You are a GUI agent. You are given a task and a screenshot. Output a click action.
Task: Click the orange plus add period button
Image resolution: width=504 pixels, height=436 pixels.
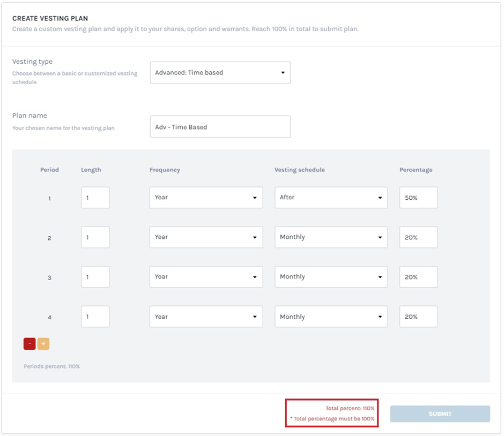pyautogui.click(x=43, y=343)
